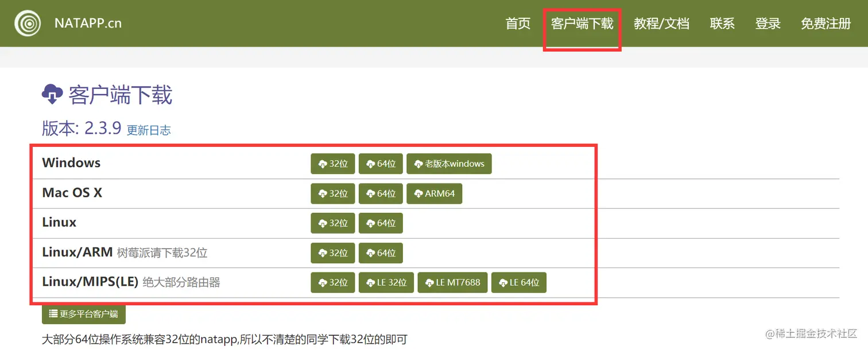868x350 pixels.
Task: Click the NATAPP spiral logo icon
Action: (x=28, y=24)
